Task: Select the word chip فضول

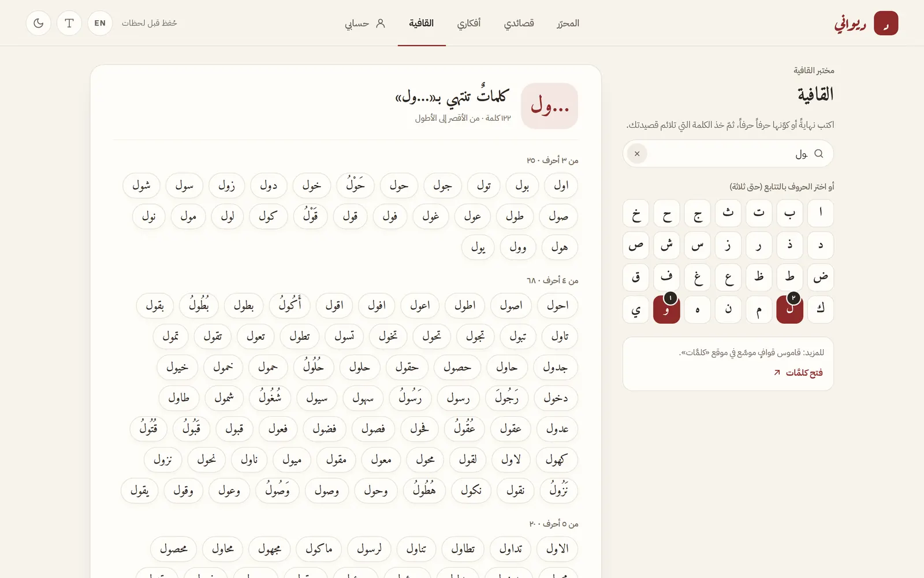Action: [325, 429]
